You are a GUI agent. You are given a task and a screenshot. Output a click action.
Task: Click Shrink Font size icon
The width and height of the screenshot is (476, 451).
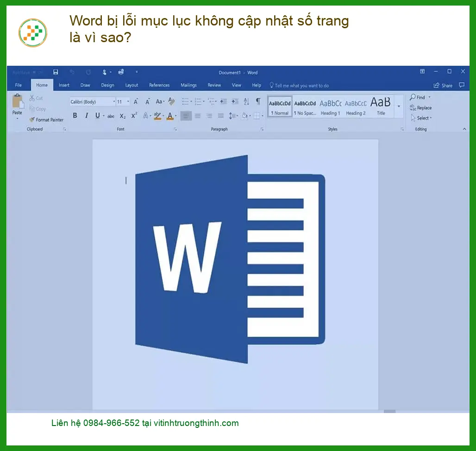148,101
